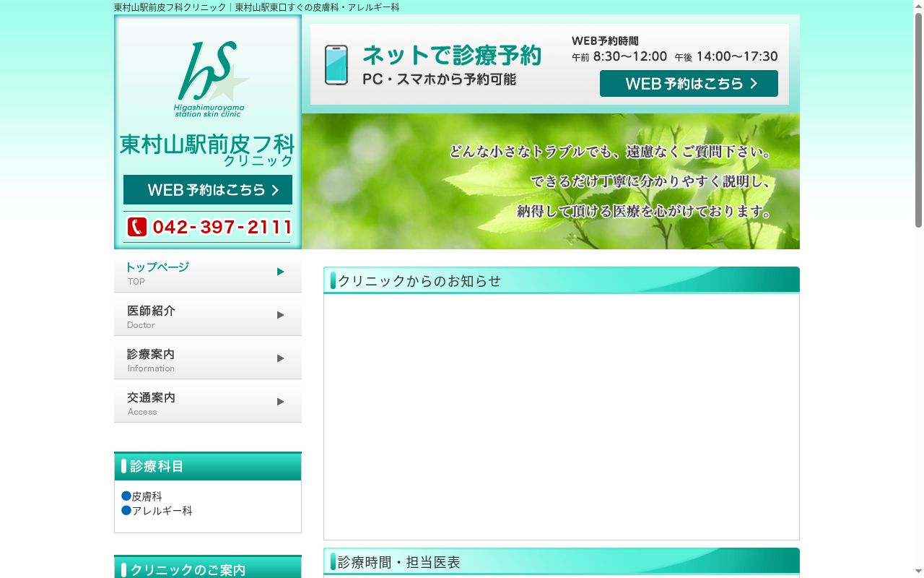Click WEB予約はこちら button in top banner
Viewport: 924px width, 578px height.
tap(689, 83)
